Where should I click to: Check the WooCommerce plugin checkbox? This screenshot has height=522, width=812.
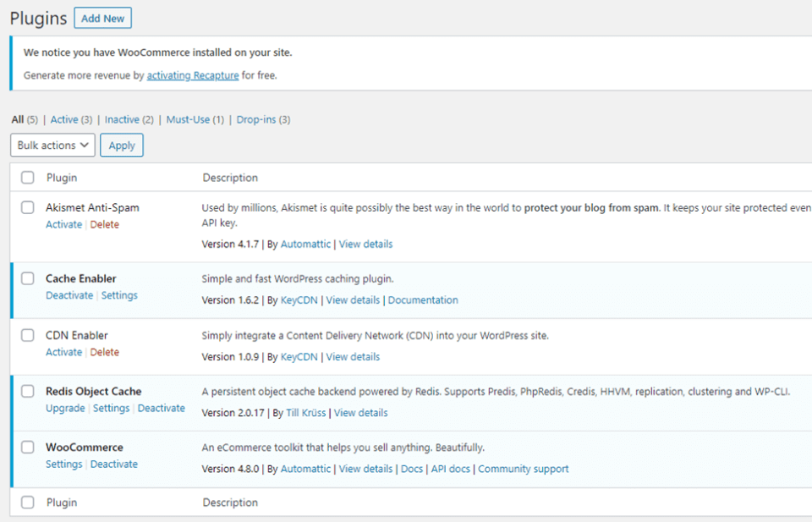[28, 448]
